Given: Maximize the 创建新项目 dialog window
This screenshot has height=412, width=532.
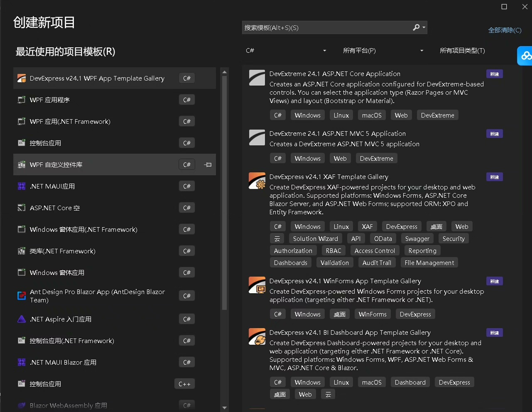Looking at the screenshot, I should point(504,7).
